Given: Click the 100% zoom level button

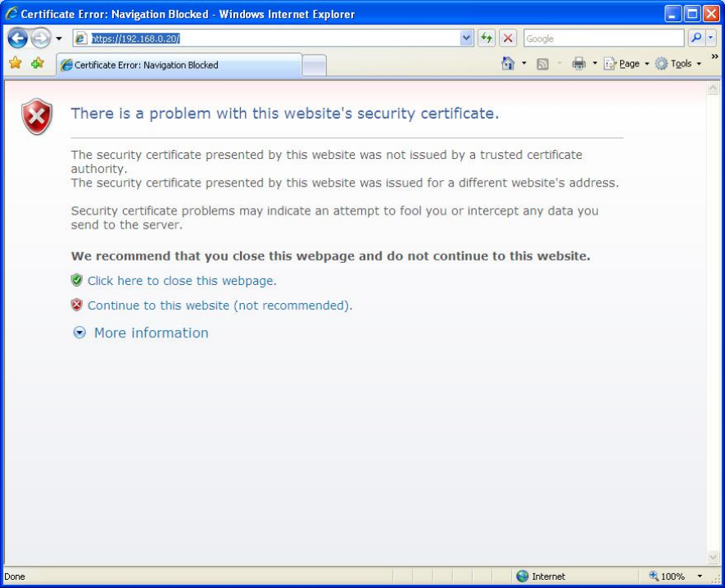Looking at the screenshot, I should 666,576.
